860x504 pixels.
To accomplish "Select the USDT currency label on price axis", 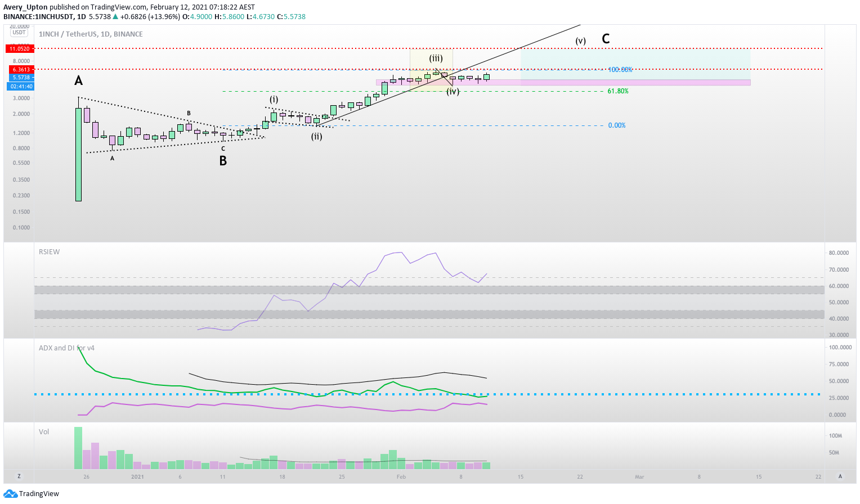I will [19, 33].
